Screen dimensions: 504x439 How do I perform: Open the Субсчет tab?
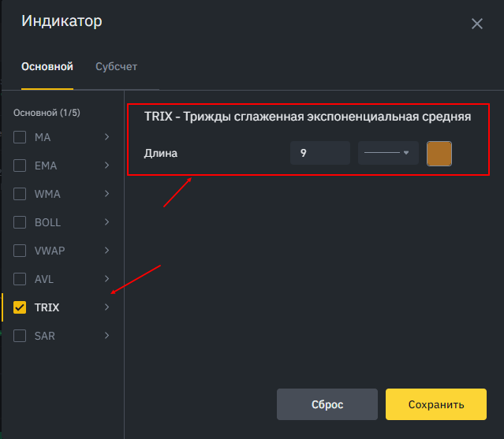point(116,67)
